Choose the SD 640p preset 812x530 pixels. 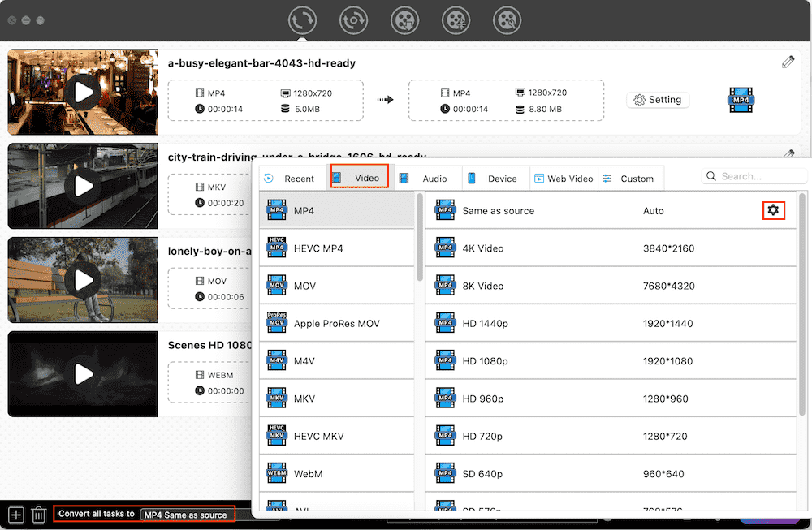pos(611,473)
